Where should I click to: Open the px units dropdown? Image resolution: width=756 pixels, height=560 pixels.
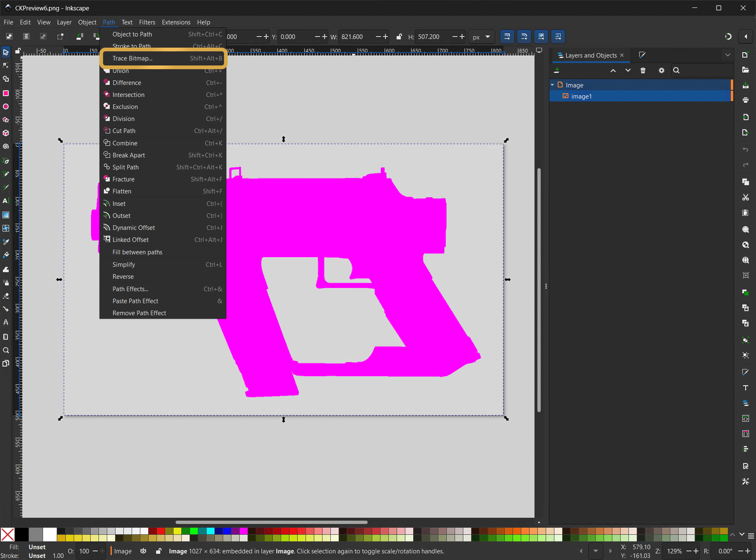pyautogui.click(x=482, y=37)
